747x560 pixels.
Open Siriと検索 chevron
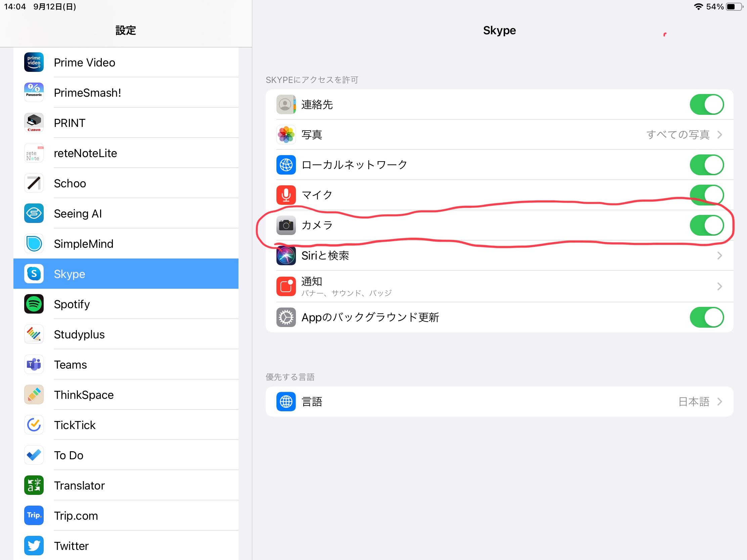coord(720,255)
